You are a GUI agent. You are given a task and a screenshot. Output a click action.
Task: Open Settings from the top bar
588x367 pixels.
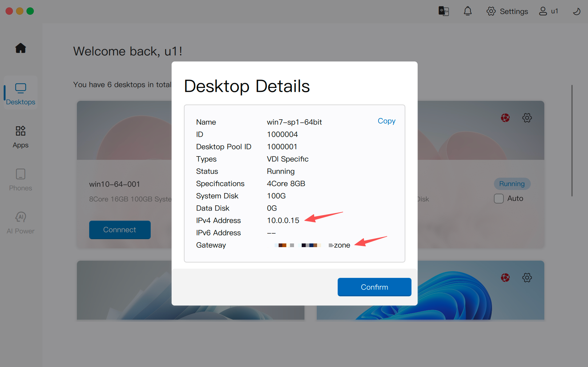coord(507,11)
